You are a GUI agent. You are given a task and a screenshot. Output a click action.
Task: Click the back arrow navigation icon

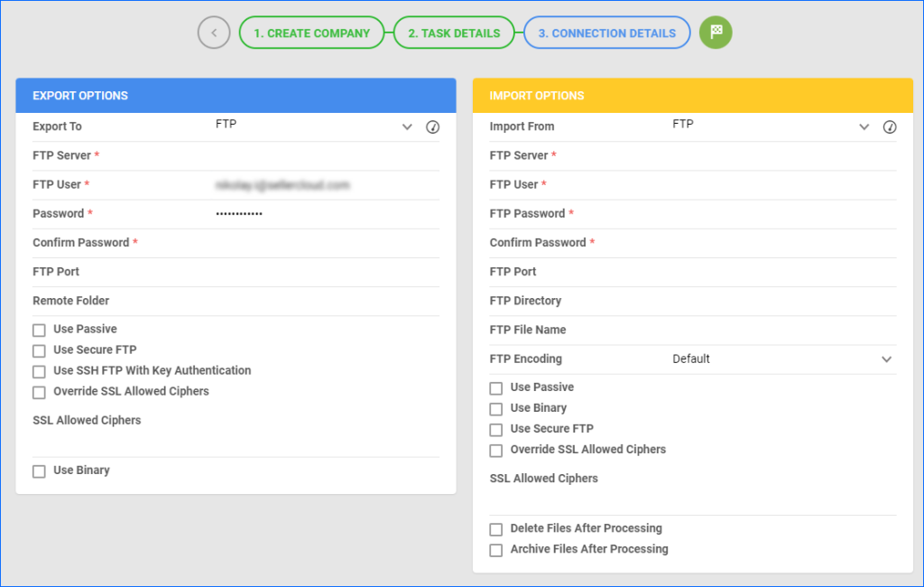tap(214, 33)
